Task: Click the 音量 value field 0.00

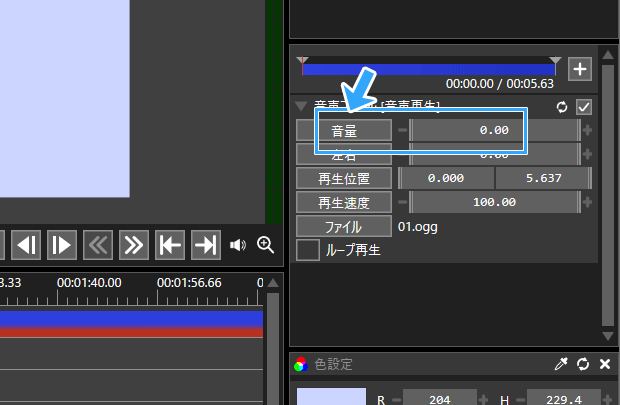Action: (494, 130)
